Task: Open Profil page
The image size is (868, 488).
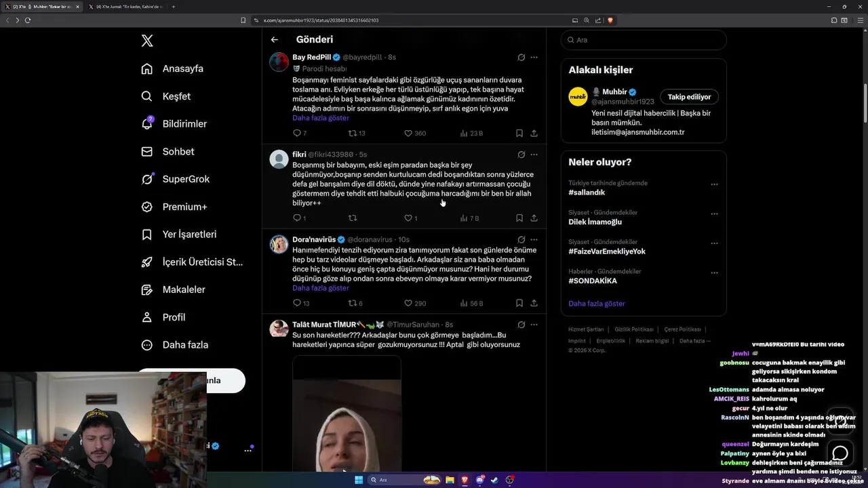Action: click(163, 317)
